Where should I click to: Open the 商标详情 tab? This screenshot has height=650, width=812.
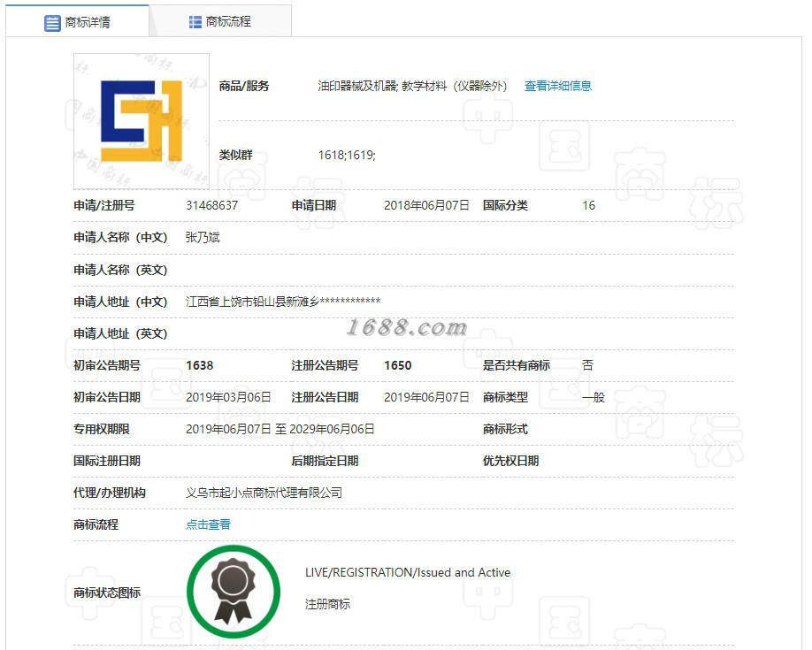click(x=77, y=21)
